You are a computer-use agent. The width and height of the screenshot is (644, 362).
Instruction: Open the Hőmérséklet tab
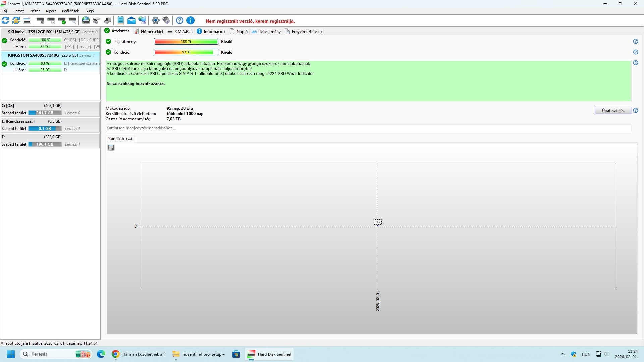pos(149,31)
